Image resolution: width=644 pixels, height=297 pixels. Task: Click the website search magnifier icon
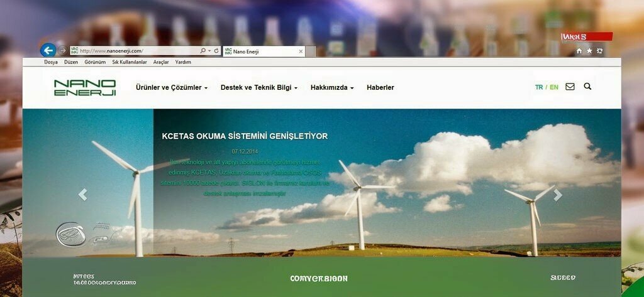(588, 87)
